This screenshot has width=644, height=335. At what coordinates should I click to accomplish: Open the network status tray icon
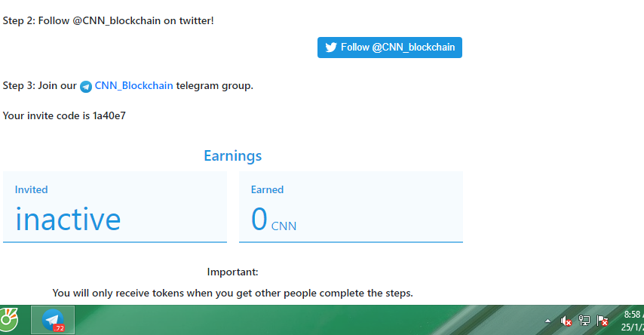(584, 321)
